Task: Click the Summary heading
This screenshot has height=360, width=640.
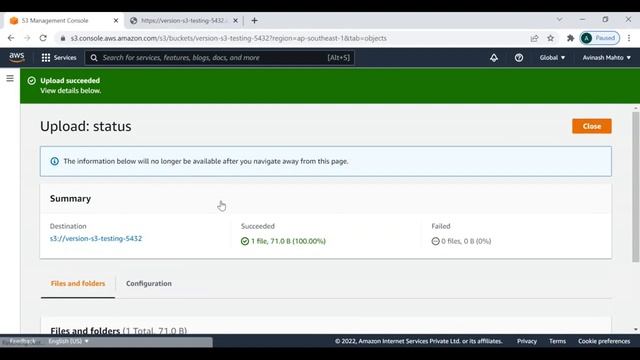Action: click(x=70, y=198)
